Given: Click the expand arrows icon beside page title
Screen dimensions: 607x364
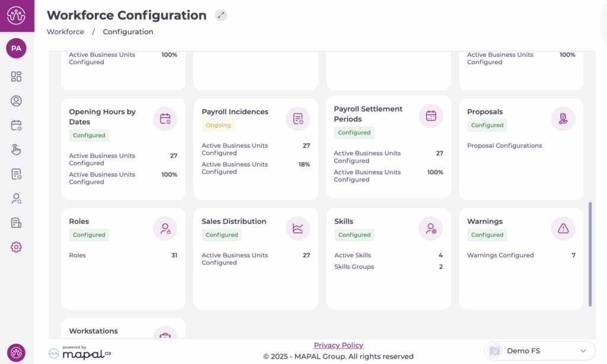Looking at the screenshot, I should (x=221, y=15).
